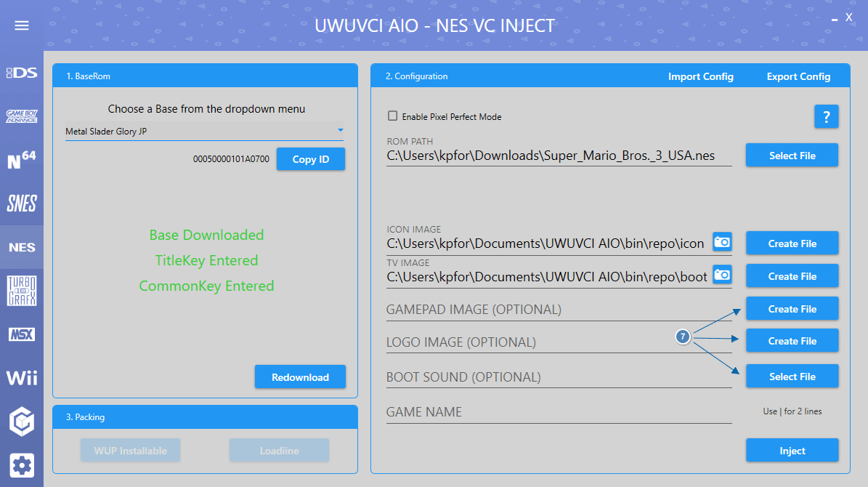The image size is (868, 487).
Task: Click Export Config
Action: pyautogui.click(x=798, y=76)
